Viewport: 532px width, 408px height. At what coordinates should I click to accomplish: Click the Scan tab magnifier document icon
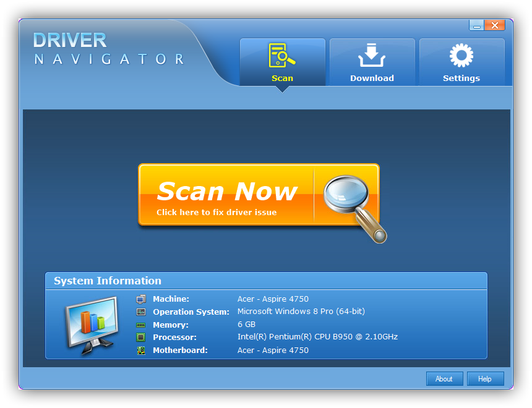coord(282,55)
